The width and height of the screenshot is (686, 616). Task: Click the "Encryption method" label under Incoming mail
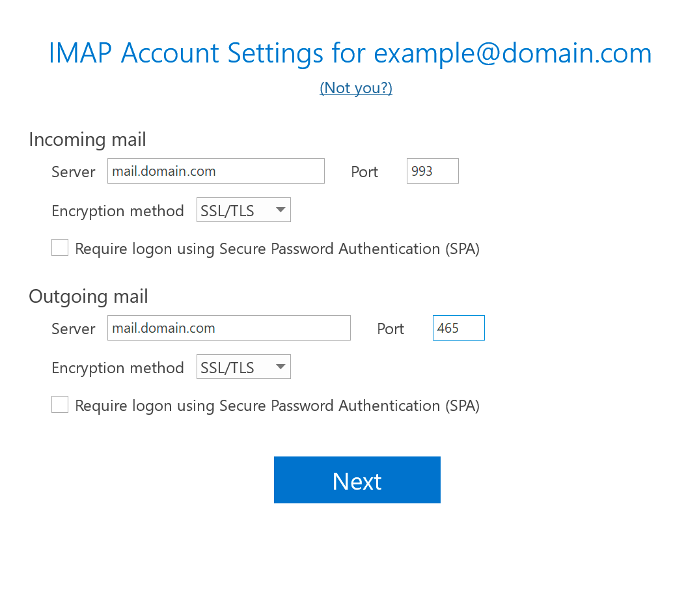point(118,211)
